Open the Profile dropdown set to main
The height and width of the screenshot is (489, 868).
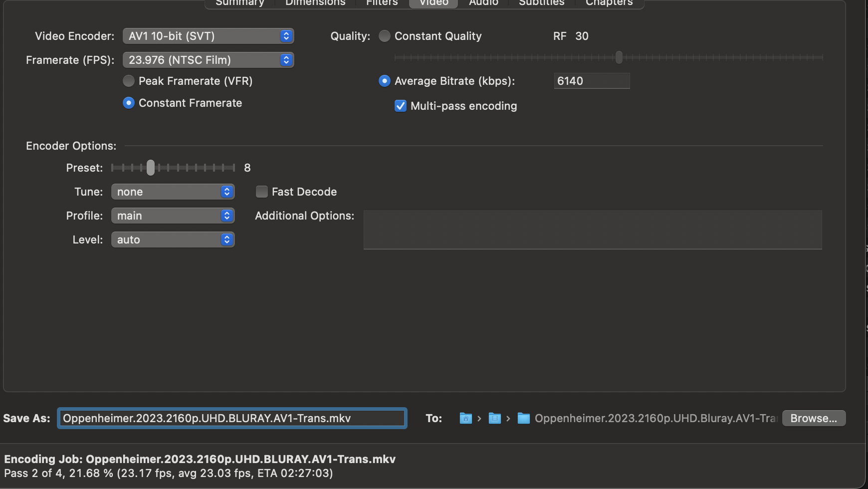tap(173, 216)
